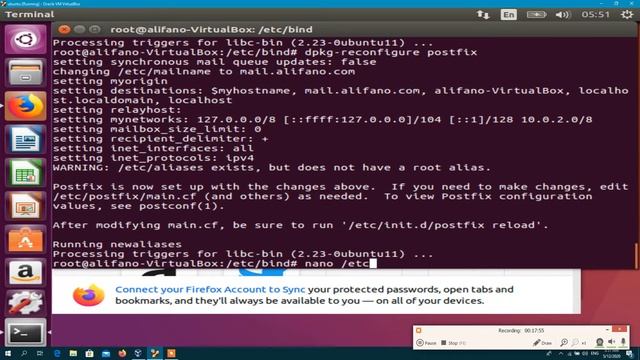This screenshot has height=360, width=640.
Task: Open Windows taskbar search
Action: click(24, 353)
